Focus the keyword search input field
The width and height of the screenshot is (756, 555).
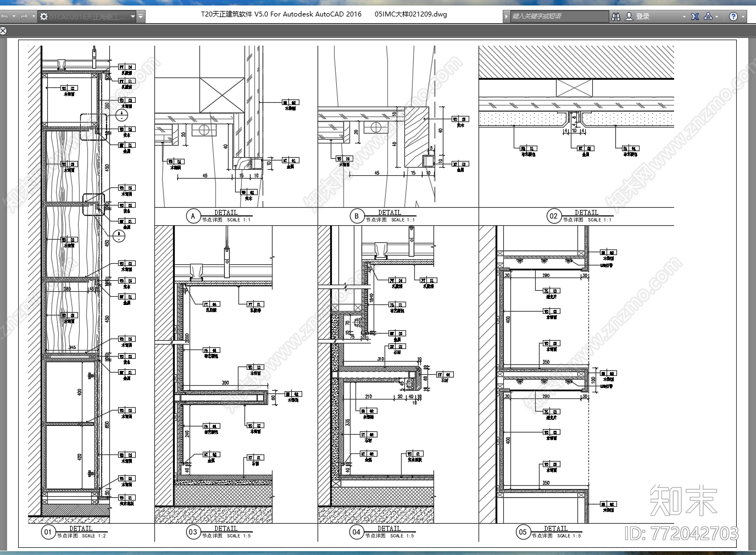[x=559, y=16]
